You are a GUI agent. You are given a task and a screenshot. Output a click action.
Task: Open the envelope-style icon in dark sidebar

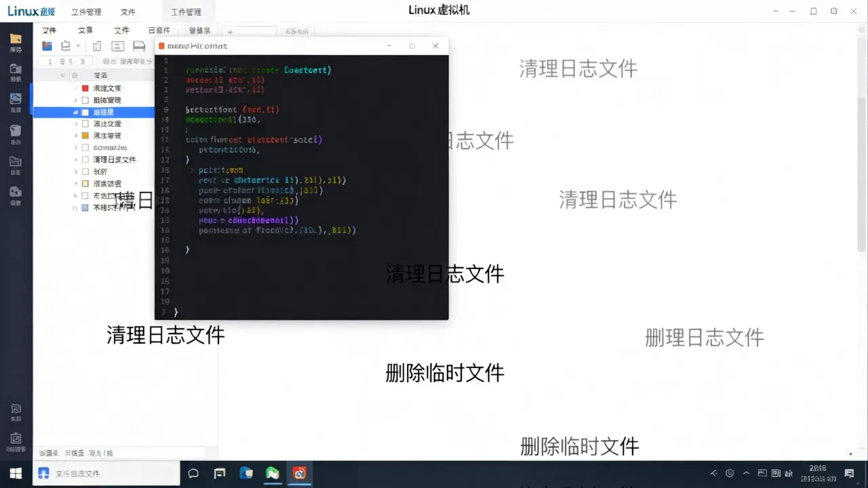pyautogui.click(x=16, y=161)
